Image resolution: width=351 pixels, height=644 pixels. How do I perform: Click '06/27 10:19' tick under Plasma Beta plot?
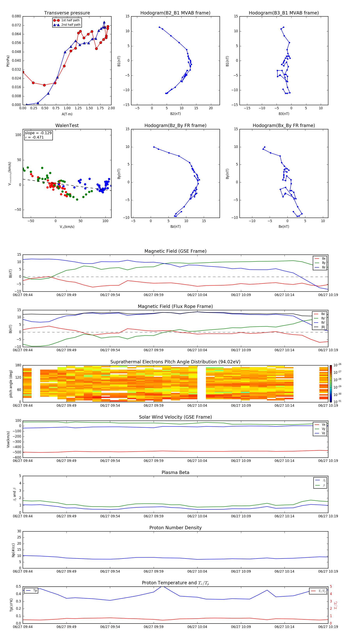(x=328, y=516)
